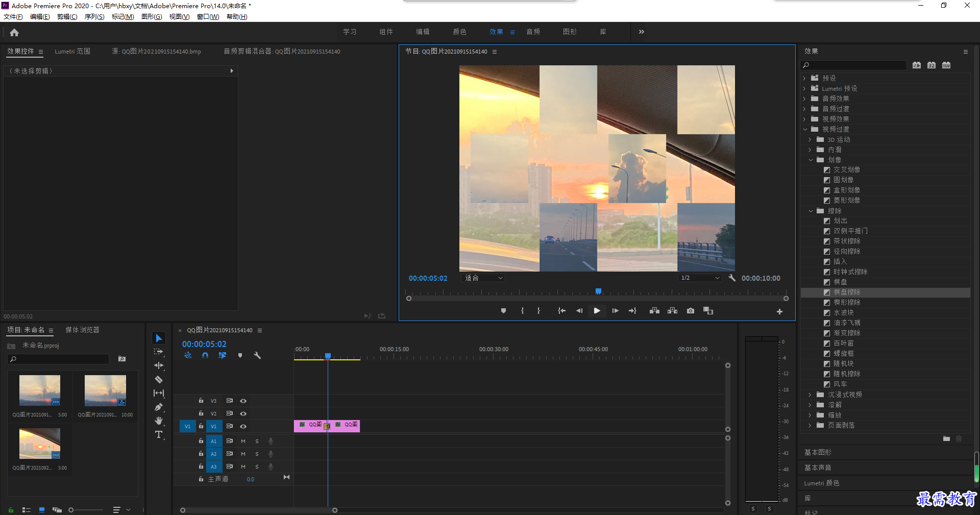Toggle sync lock on A3 track
The height and width of the screenshot is (515, 980).
[229, 467]
